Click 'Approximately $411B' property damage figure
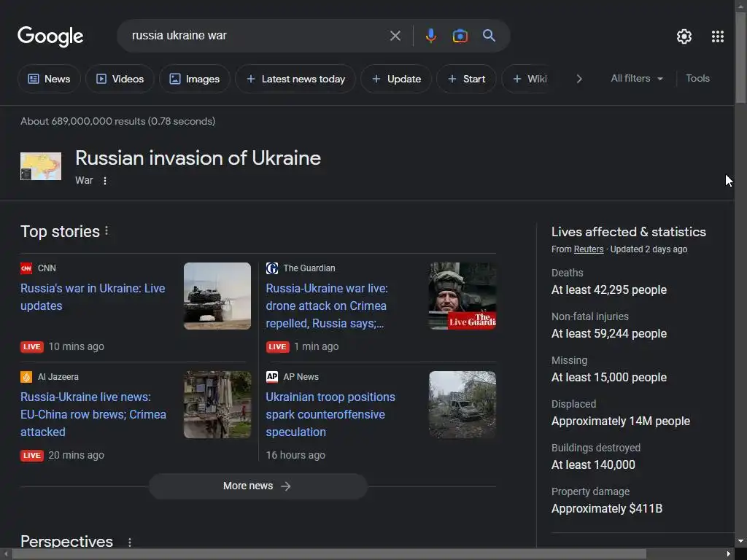Image resolution: width=747 pixels, height=560 pixels. (607, 509)
